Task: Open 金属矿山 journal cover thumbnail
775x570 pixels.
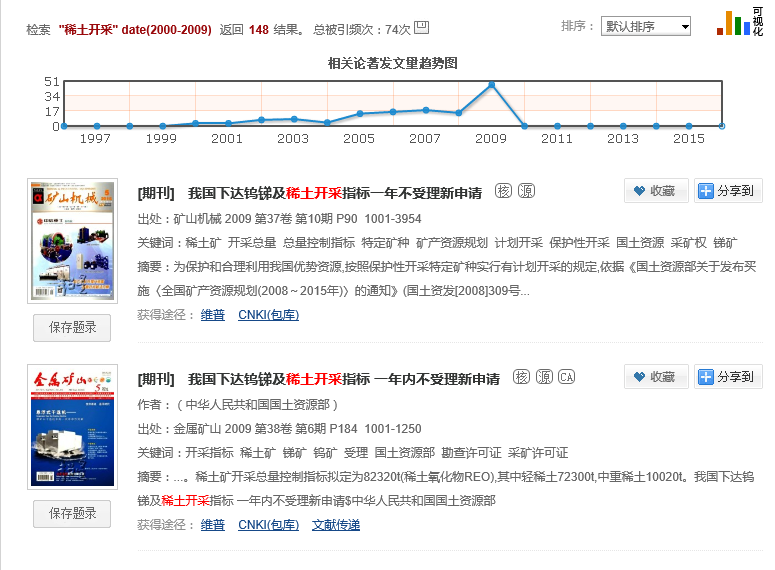Action: point(72,428)
